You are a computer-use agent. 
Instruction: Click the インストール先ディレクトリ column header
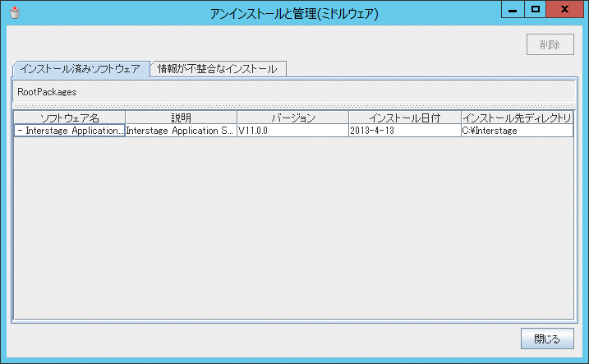[x=517, y=118]
